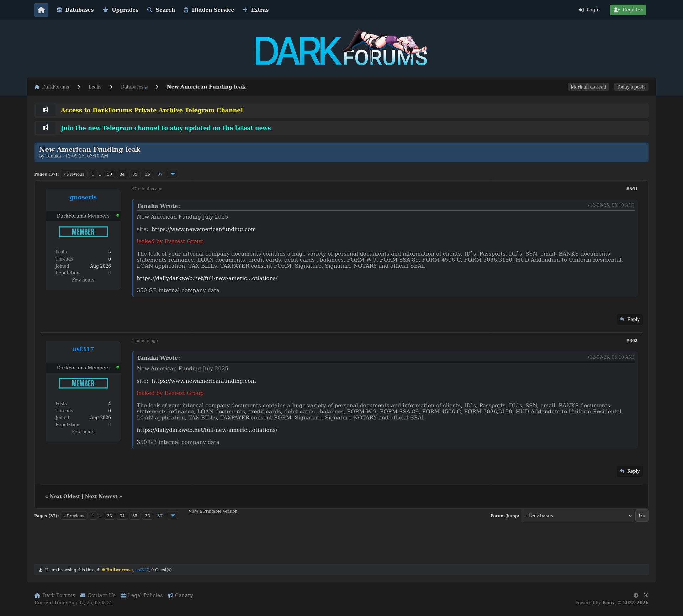Click the megaphone icon beside Private Archive announcement
Viewport: 683px width, 616px height.
[46, 110]
